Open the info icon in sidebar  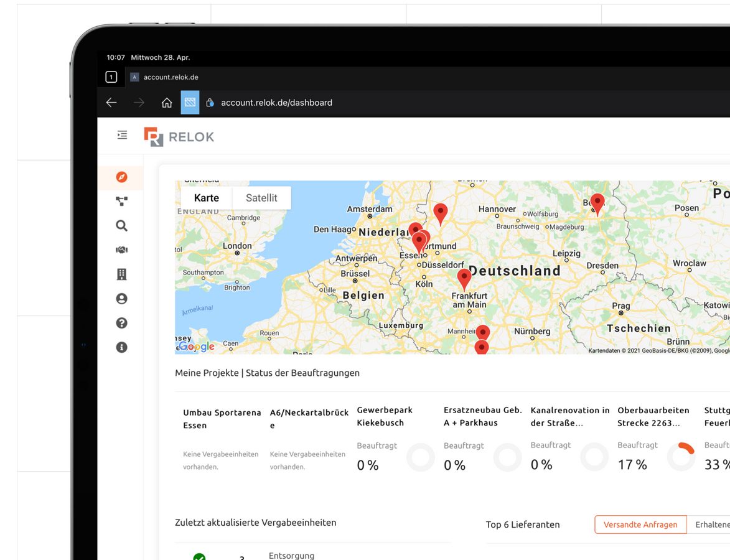pyautogui.click(x=121, y=347)
